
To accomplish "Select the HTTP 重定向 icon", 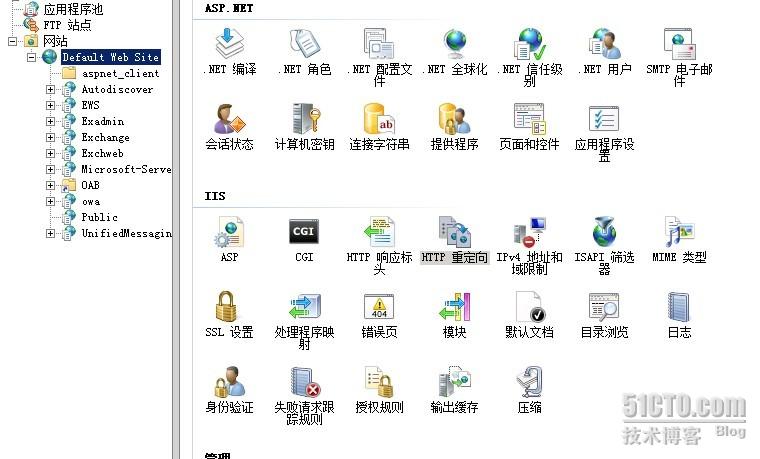I will [x=455, y=239].
